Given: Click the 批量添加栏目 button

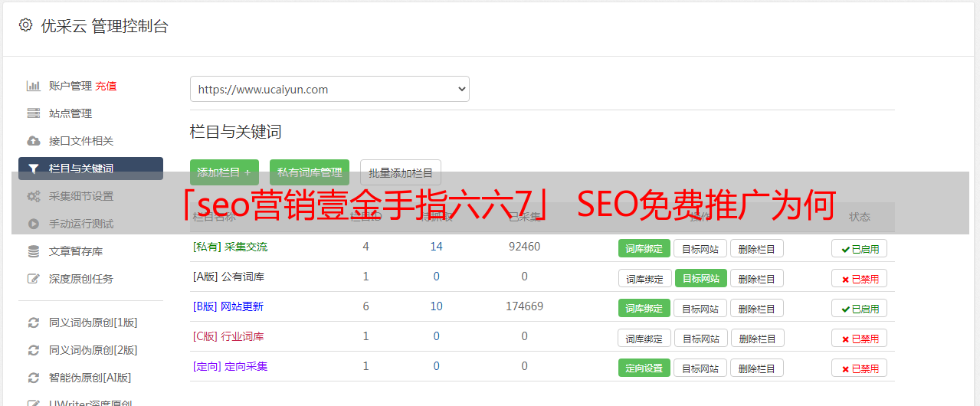Looking at the screenshot, I should 401,172.
